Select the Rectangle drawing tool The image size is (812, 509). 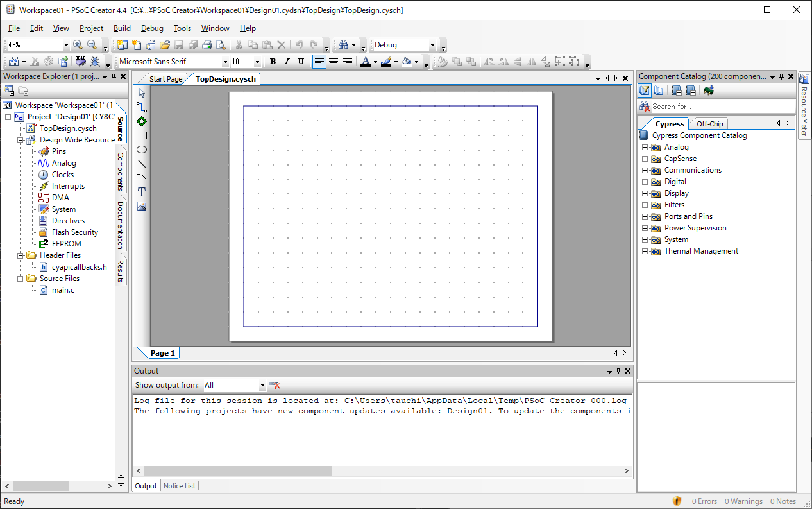(x=142, y=135)
